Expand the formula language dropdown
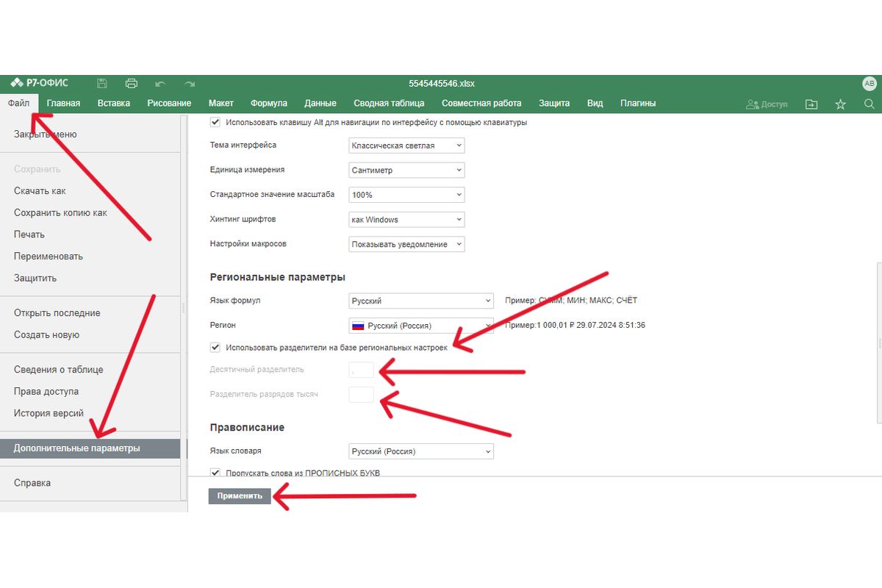 [x=420, y=301]
